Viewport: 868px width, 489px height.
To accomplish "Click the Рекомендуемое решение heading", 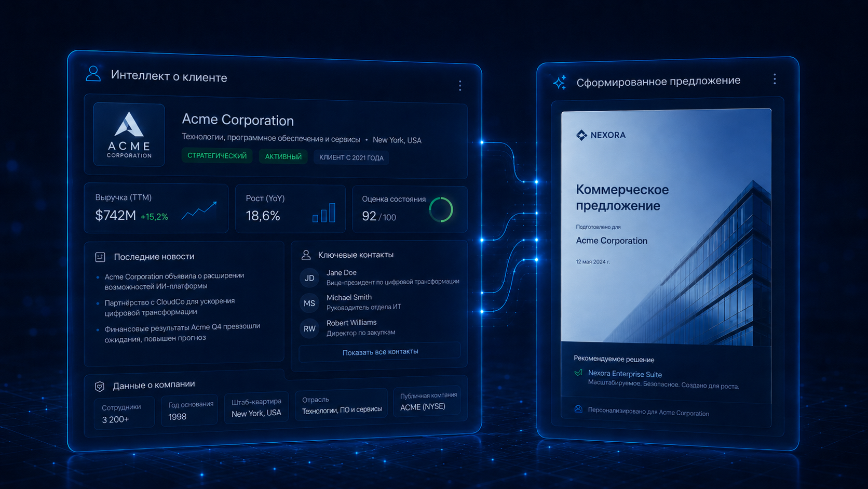I will 614,359.
